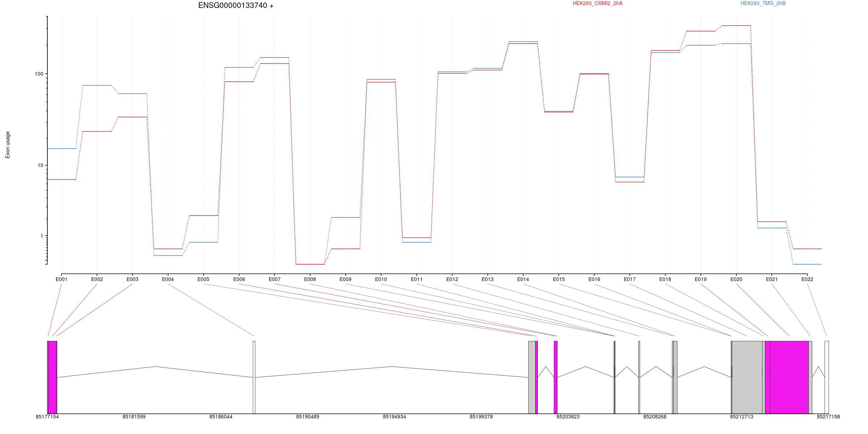The width and height of the screenshot is (868, 434).
Task: Select the HEK293_TMG_2hB legend label
Action: pos(763,3)
